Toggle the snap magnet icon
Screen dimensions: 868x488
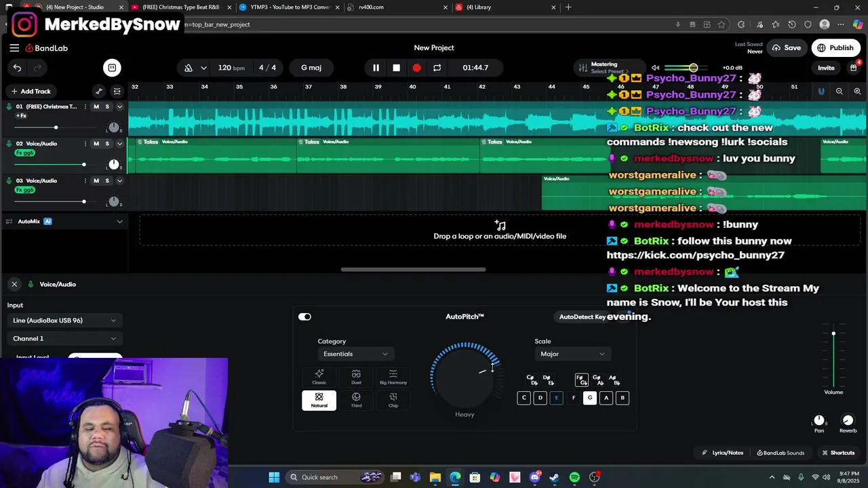click(x=821, y=91)
